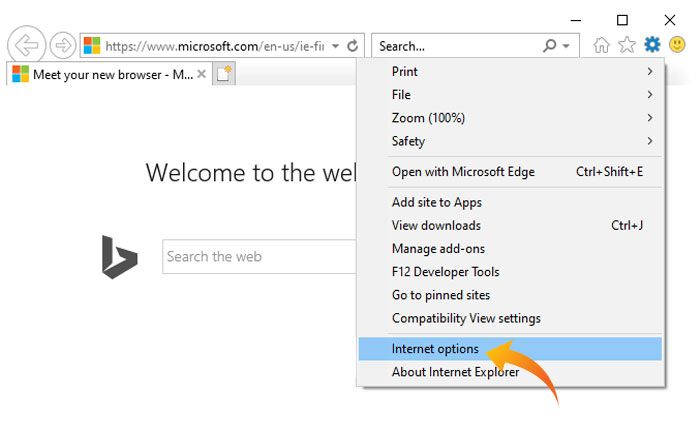The image size is (700, 430).
Task: Open Favorites star icon
Action: 627,45
